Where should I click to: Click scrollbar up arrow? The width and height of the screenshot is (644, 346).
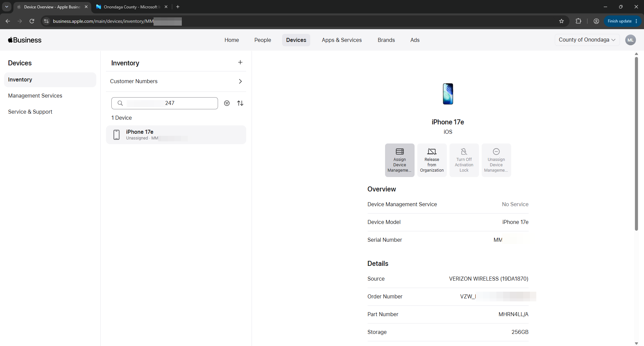pyautogui.click(x=636, y=54)
